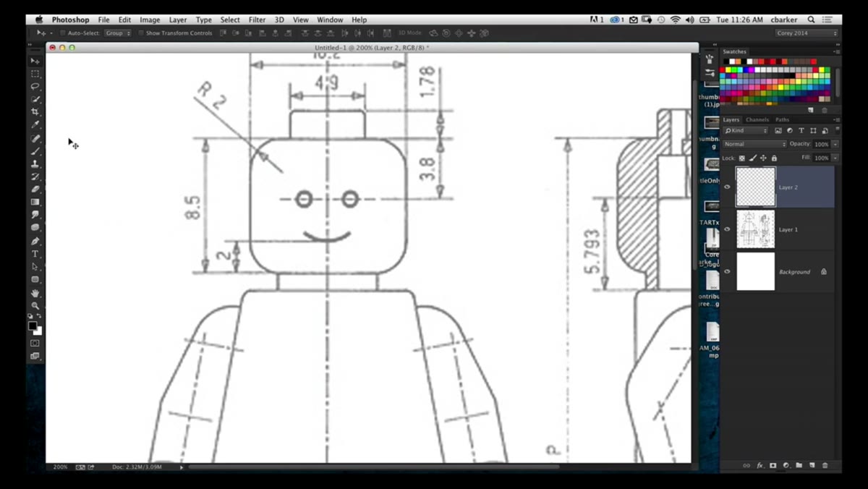Select the Crop tool
Viewport: 868px width, 489px height.
tap(35, 112)
